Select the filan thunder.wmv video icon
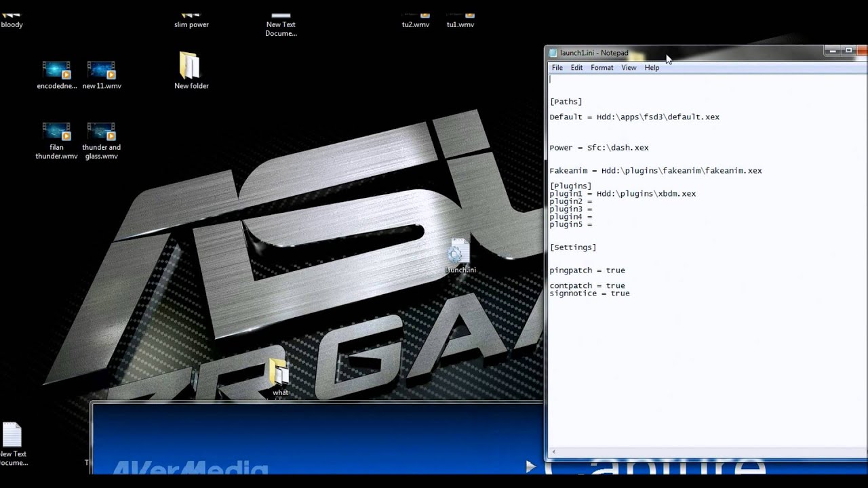Screen dimensions: 868x488 [x=56, y=141]
